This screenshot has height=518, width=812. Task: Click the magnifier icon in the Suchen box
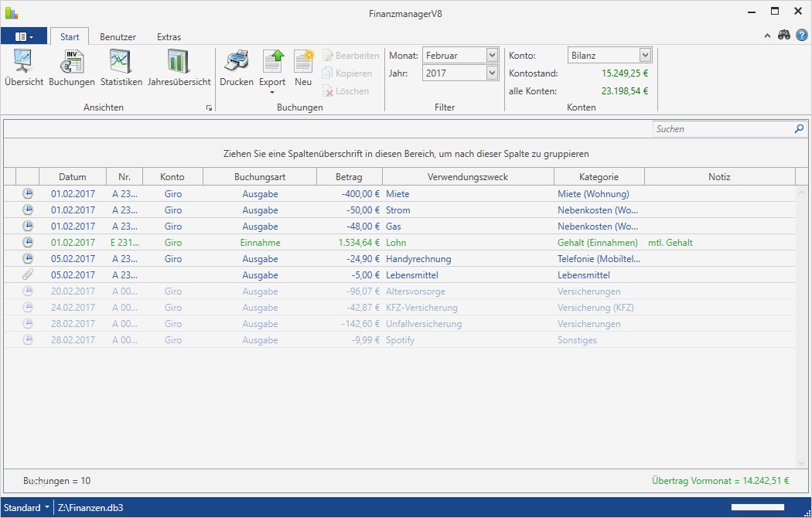[799, 128]
